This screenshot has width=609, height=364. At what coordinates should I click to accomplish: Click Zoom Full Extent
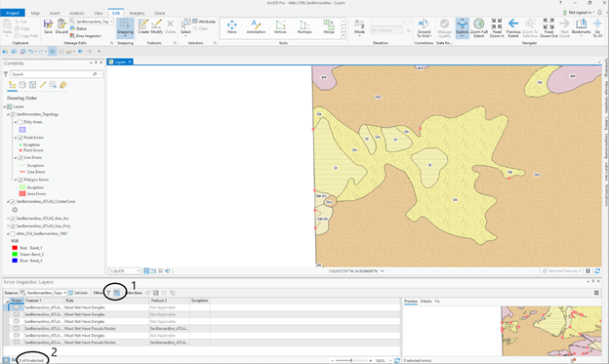tap(479, 27)
